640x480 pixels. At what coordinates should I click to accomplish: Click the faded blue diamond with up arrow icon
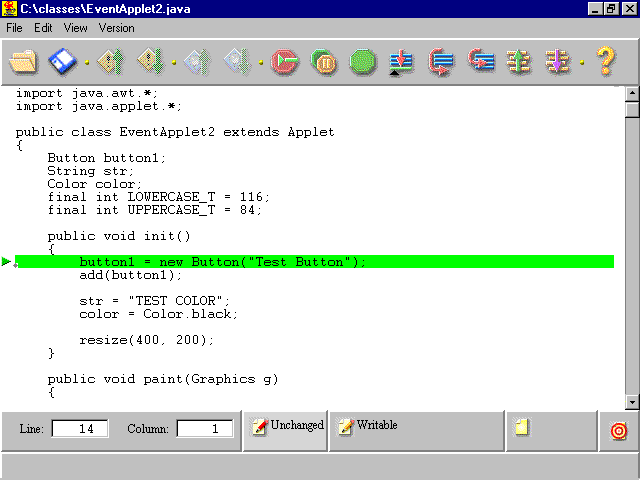(x=198, y=62)
